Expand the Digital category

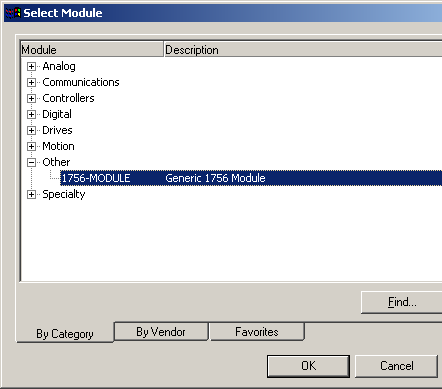[31, 114]
